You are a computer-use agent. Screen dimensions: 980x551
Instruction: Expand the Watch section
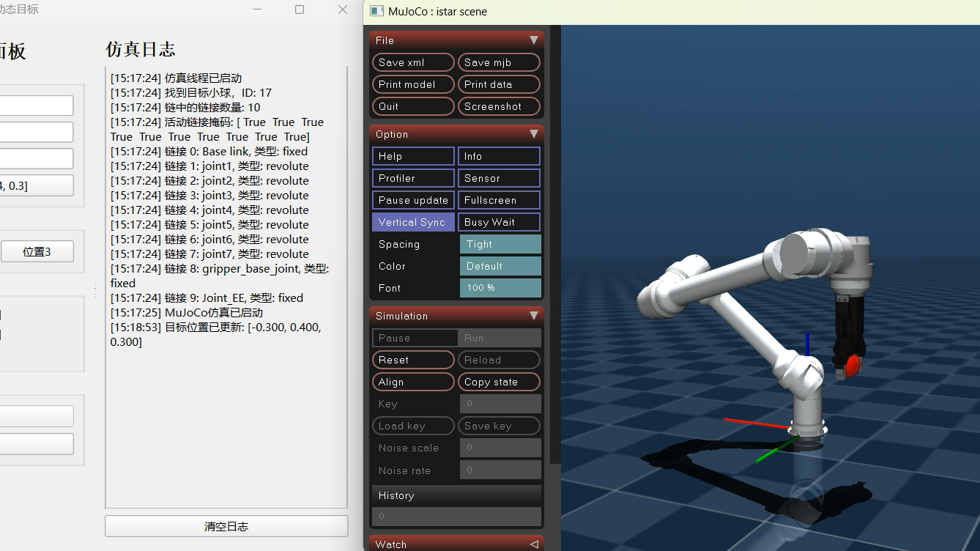click(x=533, y=544)
